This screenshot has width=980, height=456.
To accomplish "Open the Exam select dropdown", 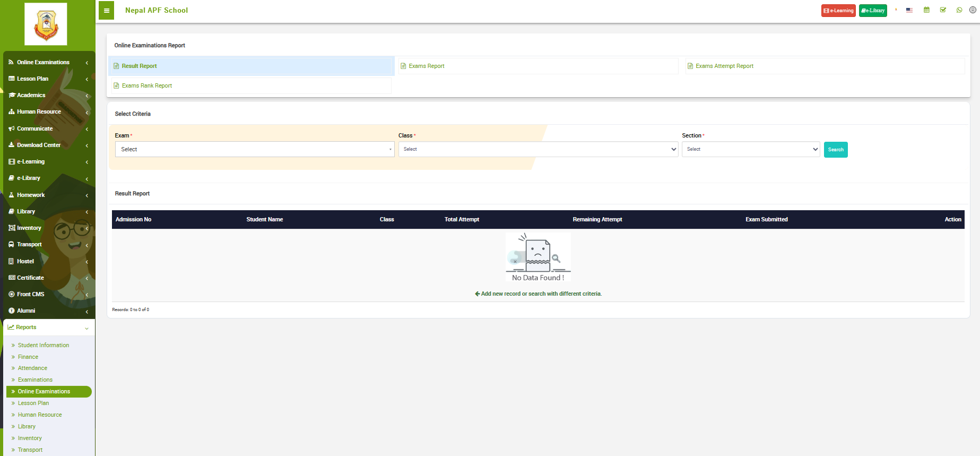I will tap(254, 149).
